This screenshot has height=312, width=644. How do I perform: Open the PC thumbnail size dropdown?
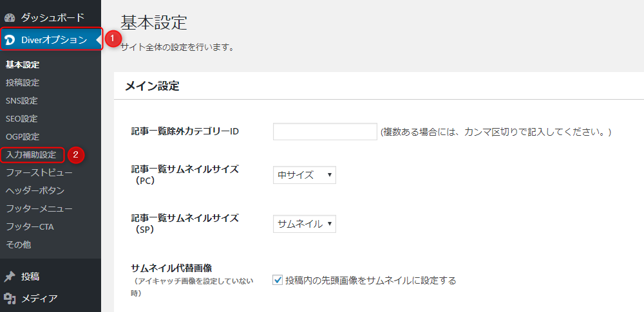[x=304, y=175]
